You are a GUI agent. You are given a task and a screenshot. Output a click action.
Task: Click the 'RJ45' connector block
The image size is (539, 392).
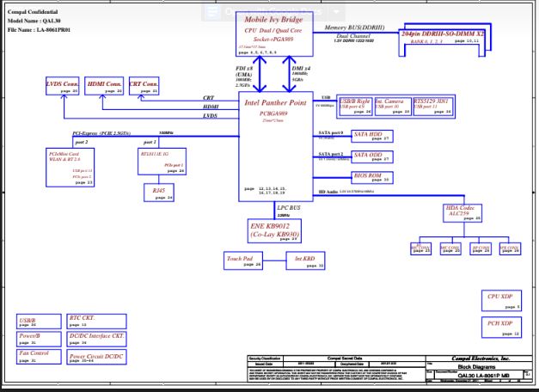coord(159,193)
